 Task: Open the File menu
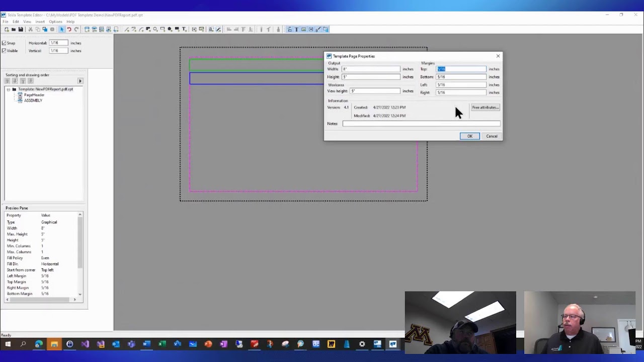[x=6, y=22]
